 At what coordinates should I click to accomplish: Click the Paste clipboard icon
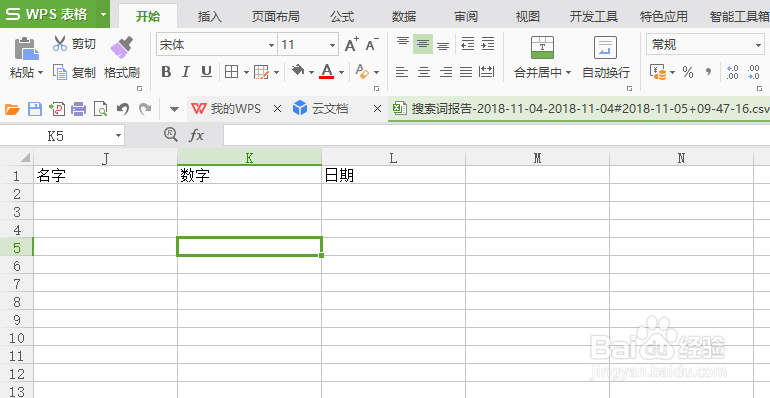[x=27, y=49]
